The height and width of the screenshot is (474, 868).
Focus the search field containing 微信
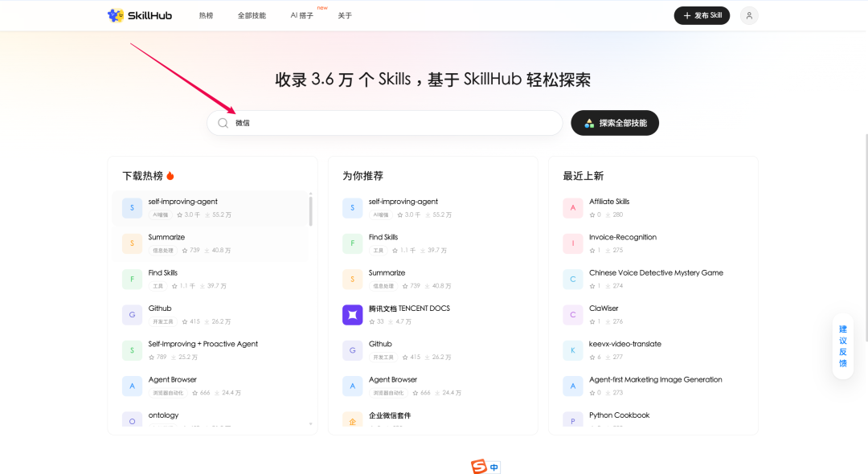tap(385, 123)
